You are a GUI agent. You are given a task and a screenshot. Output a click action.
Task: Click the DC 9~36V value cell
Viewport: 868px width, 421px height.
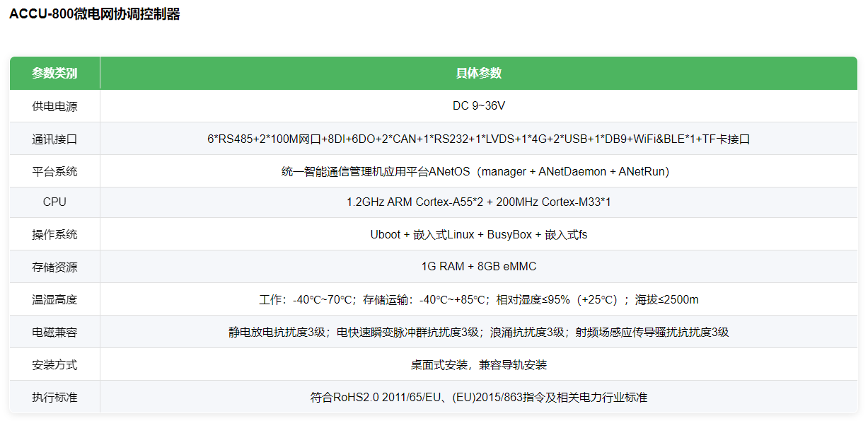pos(479,106)
